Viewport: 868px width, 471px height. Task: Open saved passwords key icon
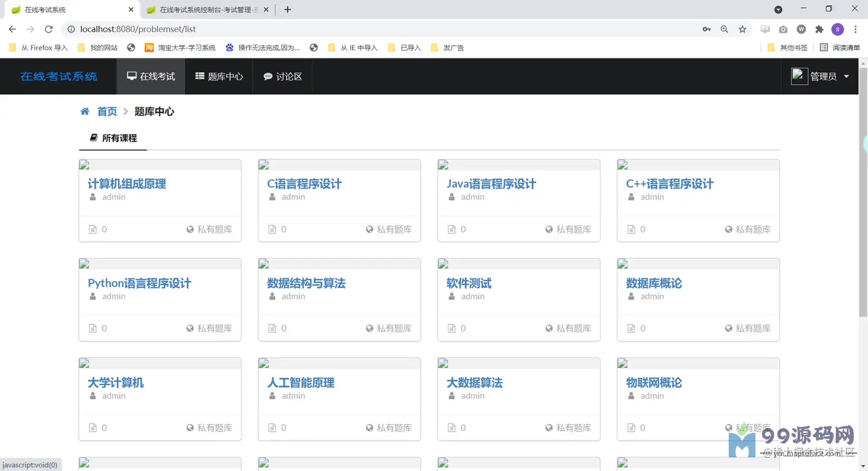pyautogui.click(x=707, y=29)
